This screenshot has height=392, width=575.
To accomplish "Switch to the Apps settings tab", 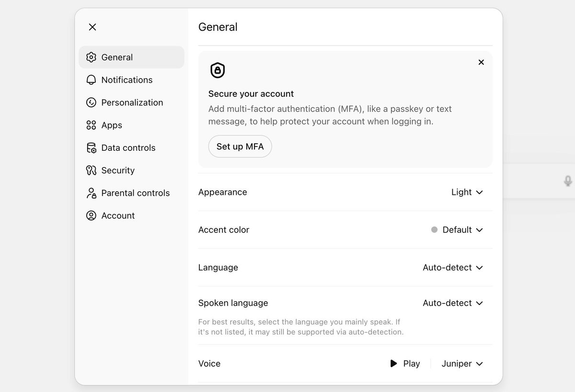I will pos(131,125).
